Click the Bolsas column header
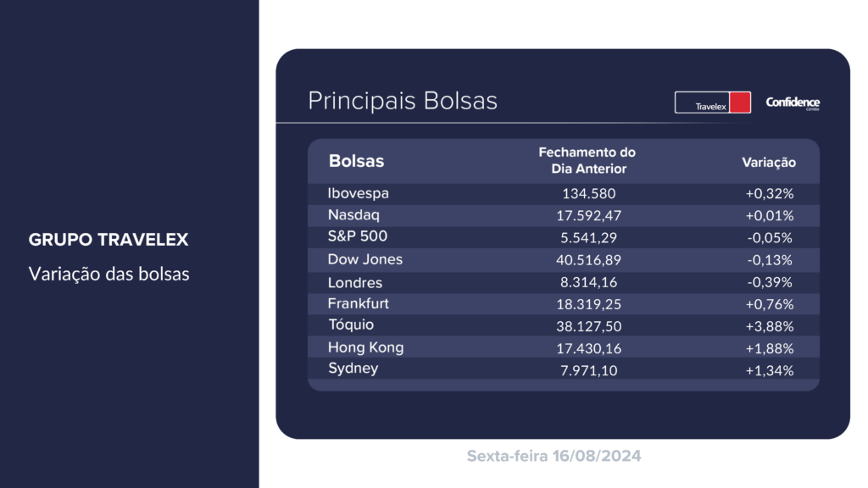 point(356,161)
